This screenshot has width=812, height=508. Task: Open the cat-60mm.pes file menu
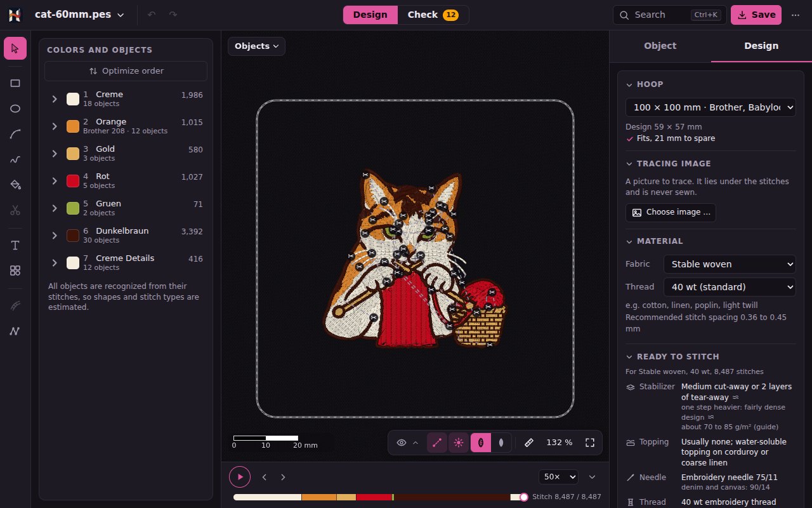click(x=79, y=15)
